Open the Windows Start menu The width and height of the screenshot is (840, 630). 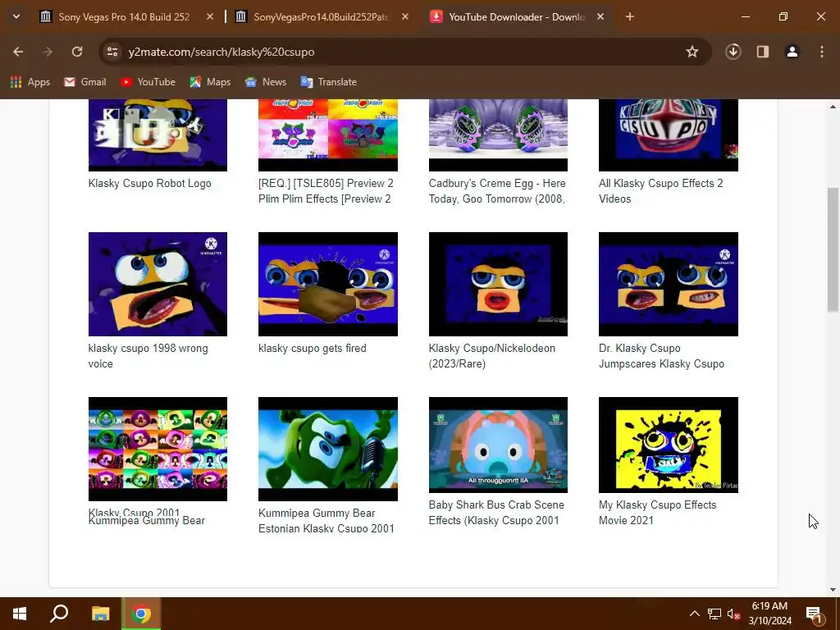(20, 614)
